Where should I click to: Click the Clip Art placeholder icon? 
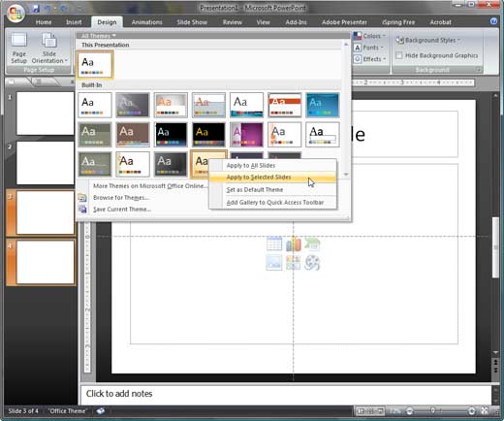pyautogui.click(x=294, y=263)
